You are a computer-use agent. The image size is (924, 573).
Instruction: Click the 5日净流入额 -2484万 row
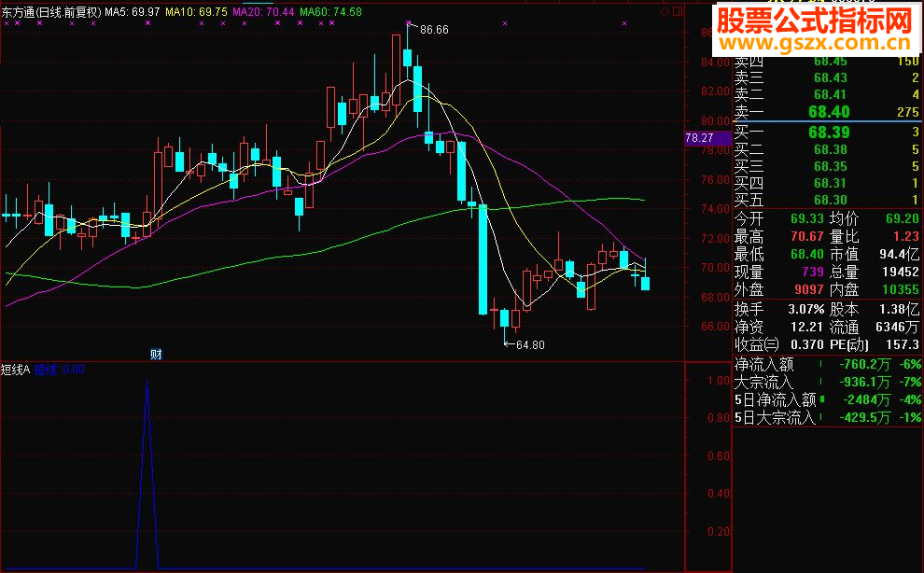pos(827,399)
